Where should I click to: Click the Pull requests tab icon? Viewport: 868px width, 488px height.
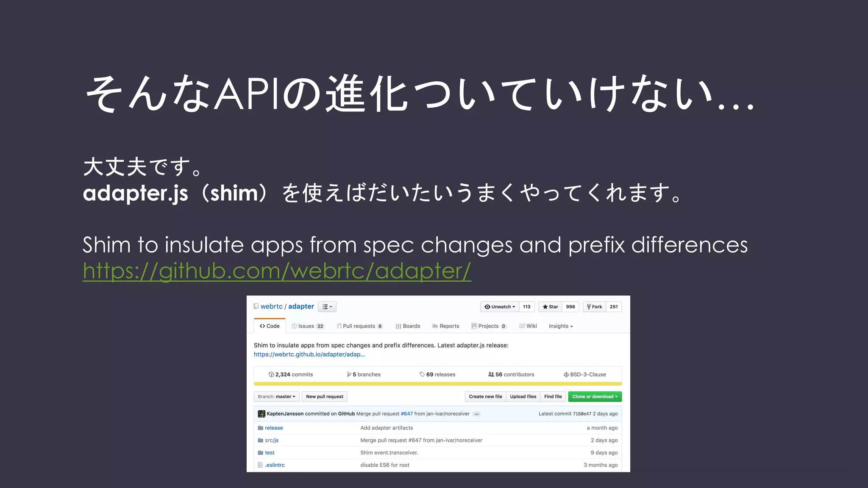point(339,326)
